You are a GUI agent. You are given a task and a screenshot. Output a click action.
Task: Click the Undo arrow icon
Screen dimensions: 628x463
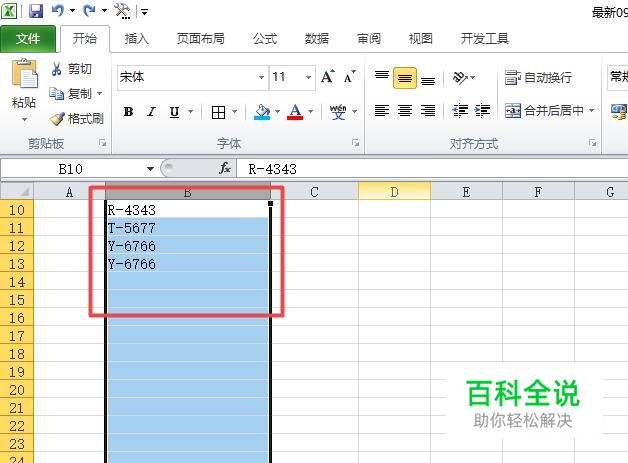[x=58, y=11]
